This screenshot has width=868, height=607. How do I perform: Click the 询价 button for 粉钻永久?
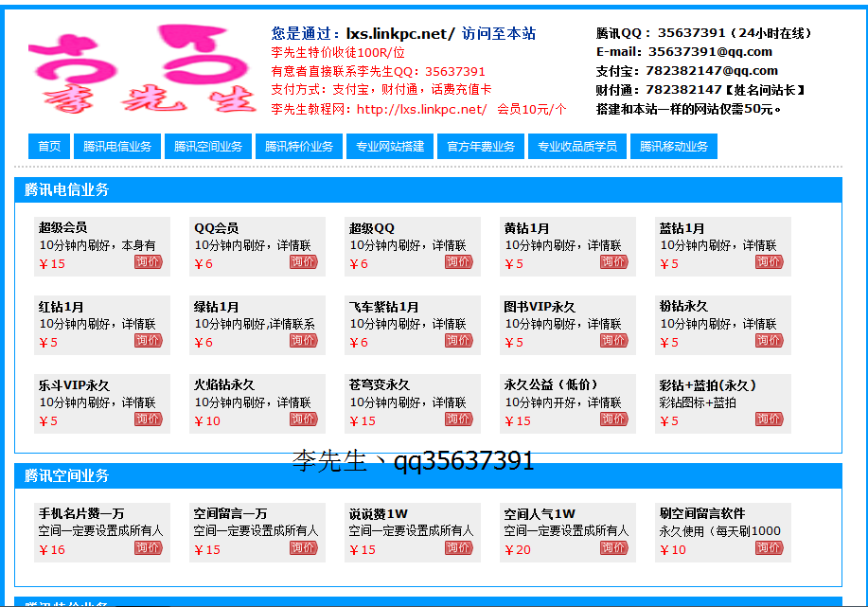(x=769, y=341)
